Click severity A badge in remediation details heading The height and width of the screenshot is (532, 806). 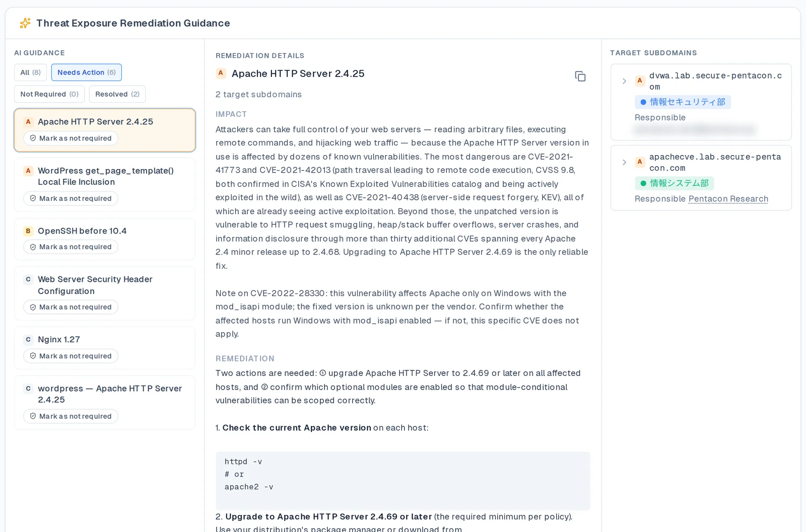point(221,73)
